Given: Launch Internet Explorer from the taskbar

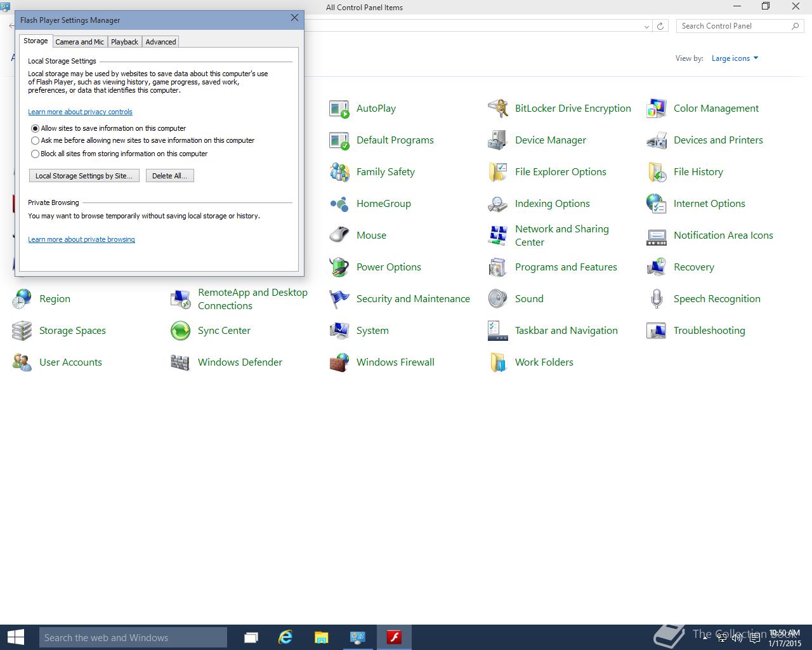Looking at the screenshot, I should pos(285,637).
